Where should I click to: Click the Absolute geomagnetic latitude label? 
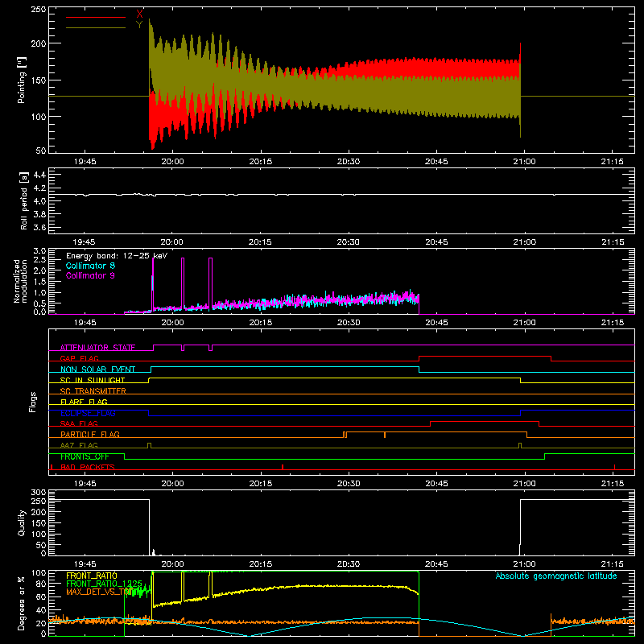click(556, 576)
